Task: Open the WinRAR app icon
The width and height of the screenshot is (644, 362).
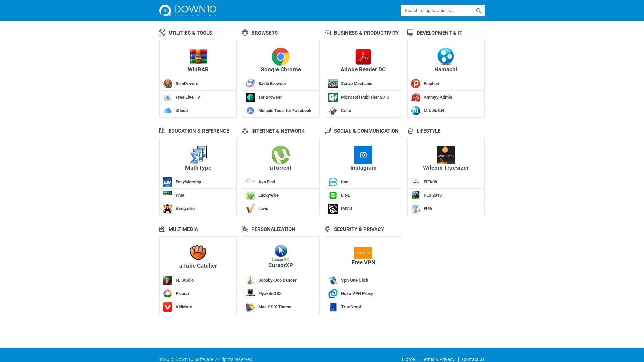Action: 198,56
